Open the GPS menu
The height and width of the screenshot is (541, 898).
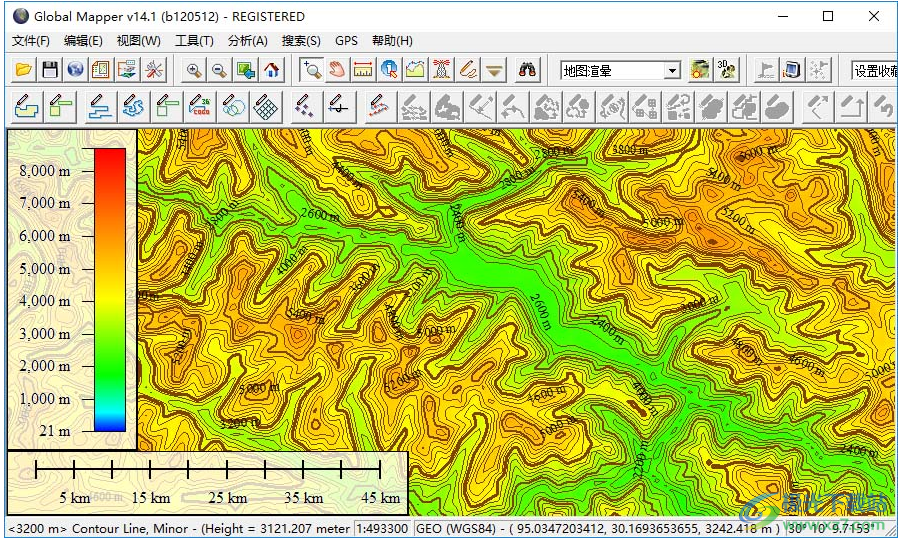point(346,41)
